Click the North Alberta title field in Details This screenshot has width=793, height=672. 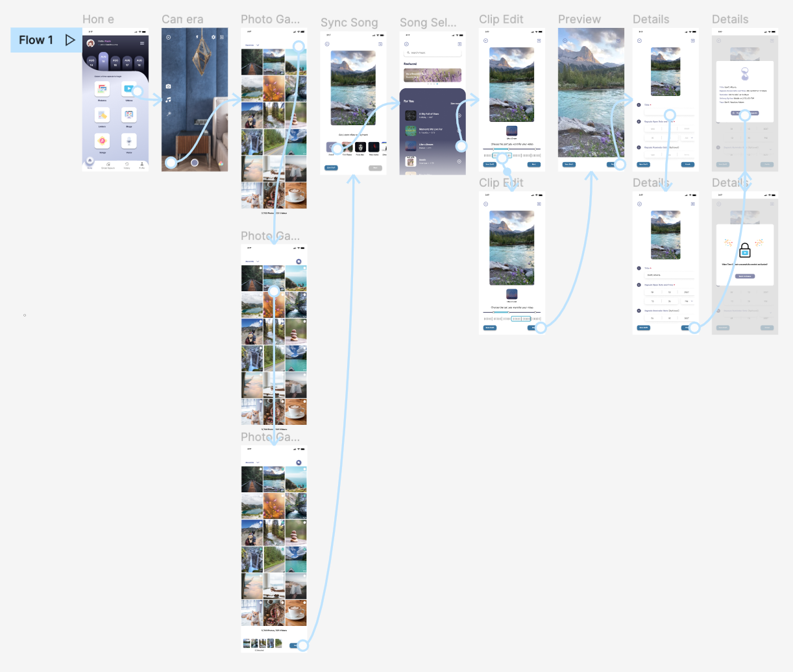pos(669,275)
